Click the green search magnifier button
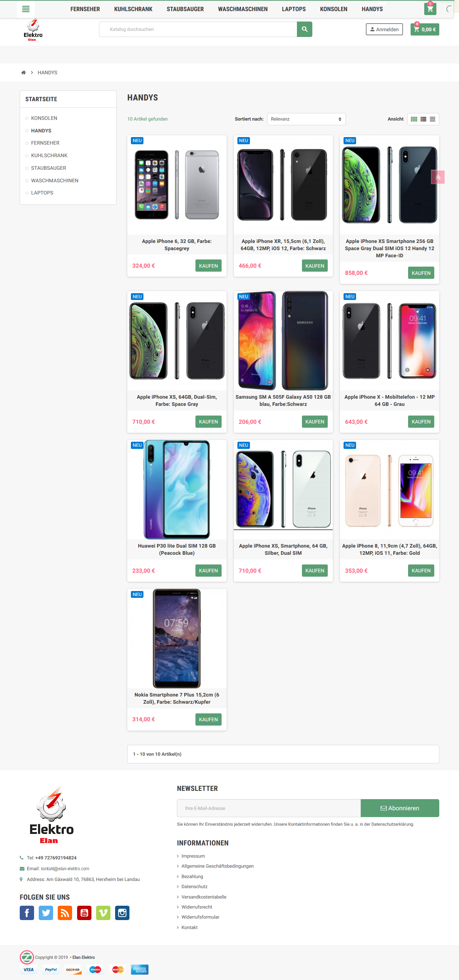 304,29
